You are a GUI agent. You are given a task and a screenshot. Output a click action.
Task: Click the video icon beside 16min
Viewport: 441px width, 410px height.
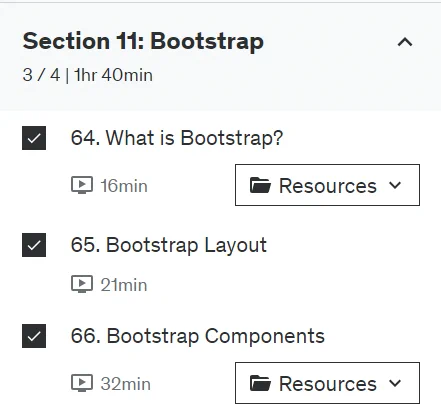click(x=82, y=185)
